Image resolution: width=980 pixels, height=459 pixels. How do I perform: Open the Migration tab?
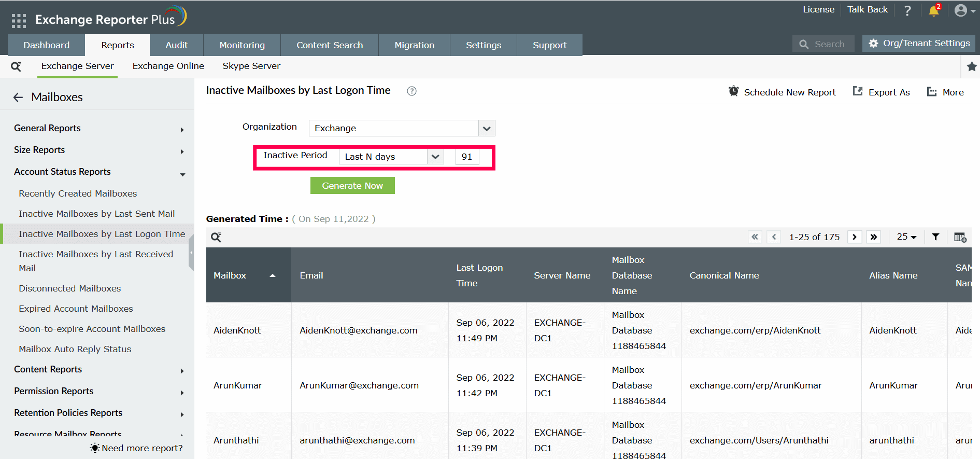[x=415, y=45]
